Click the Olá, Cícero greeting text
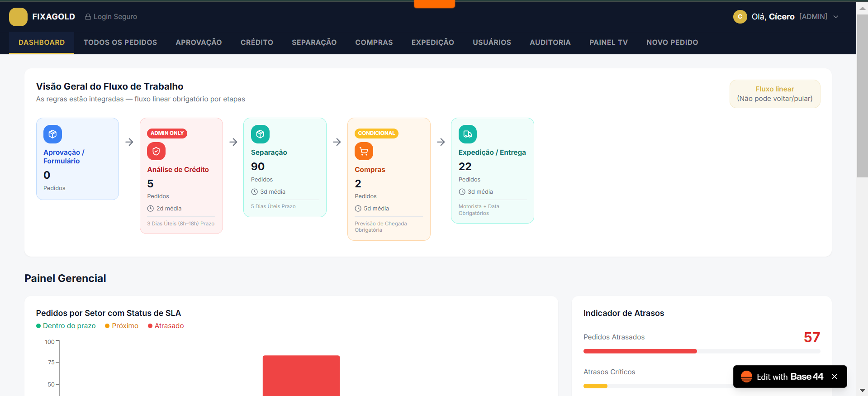Screen dimensions: 868x396 pos(773,17)
